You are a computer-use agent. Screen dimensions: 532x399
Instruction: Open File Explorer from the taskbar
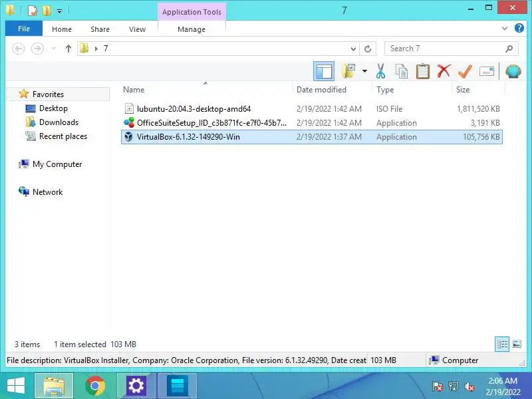tap(54, 386)
